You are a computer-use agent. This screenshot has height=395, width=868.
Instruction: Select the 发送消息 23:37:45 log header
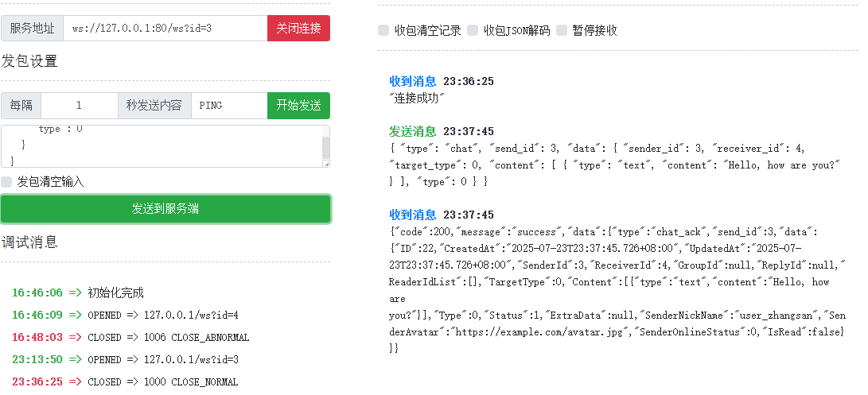tap(442, 131)
